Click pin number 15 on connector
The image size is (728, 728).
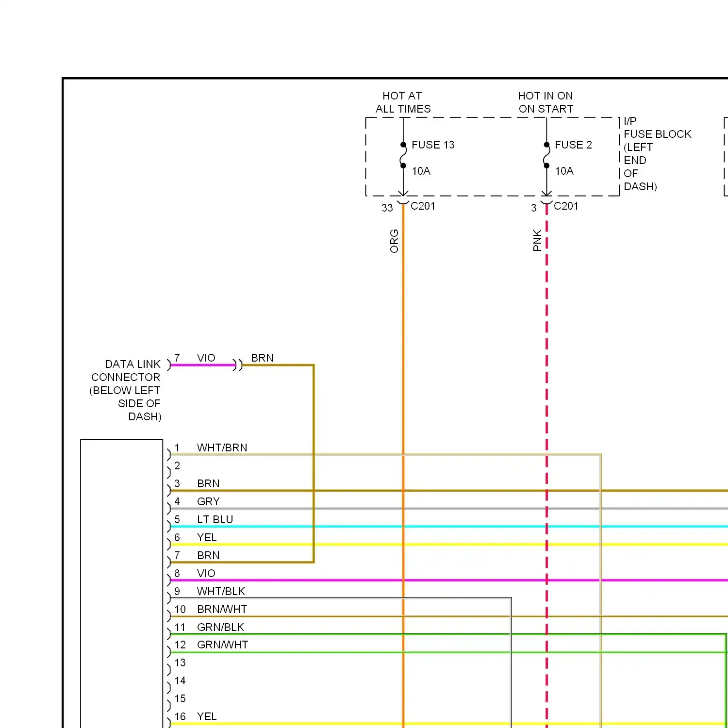coord(180,698)
